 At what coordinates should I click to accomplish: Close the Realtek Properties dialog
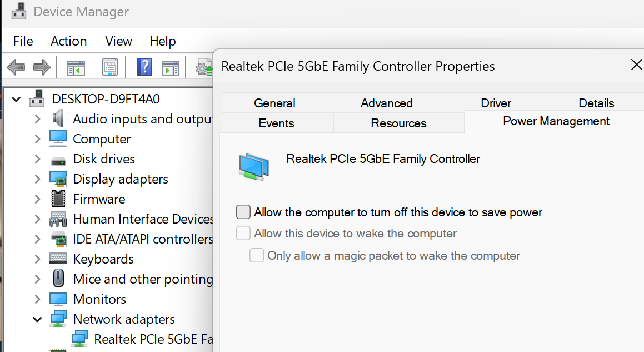click(636, 65)
